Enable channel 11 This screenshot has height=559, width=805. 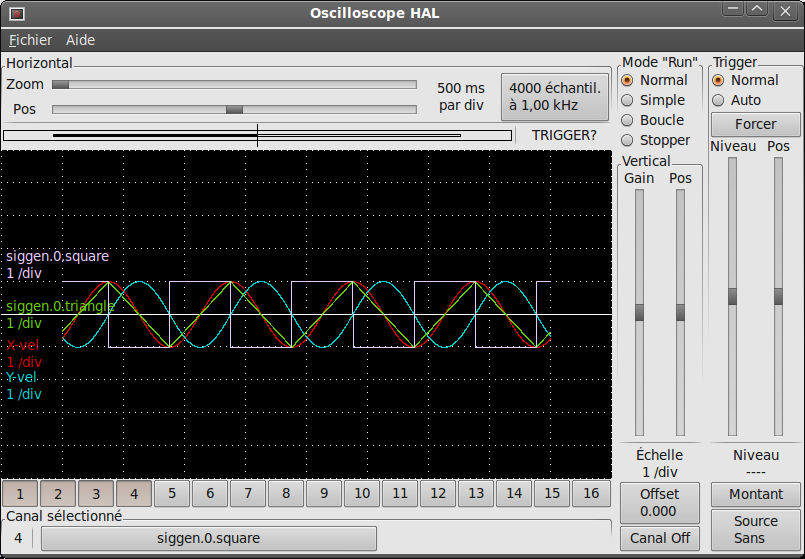(x=400, y=494)
